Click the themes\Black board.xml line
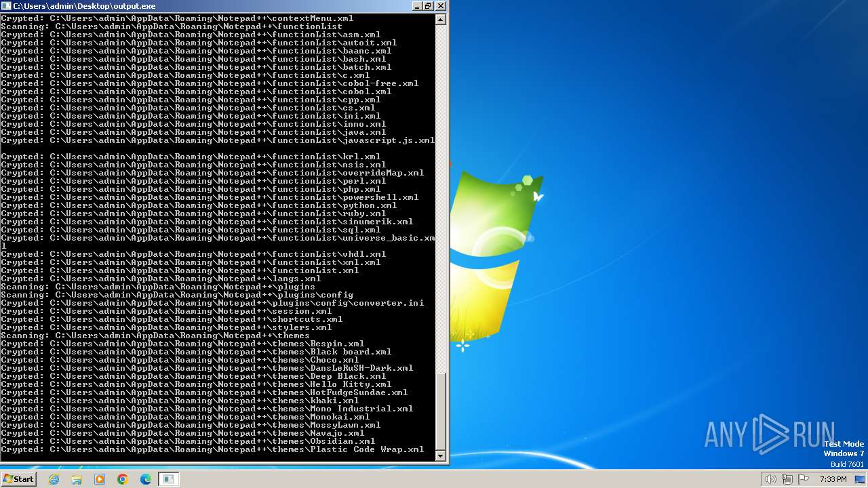The height and width of the screenshot is (488, 868). (196, 352)
